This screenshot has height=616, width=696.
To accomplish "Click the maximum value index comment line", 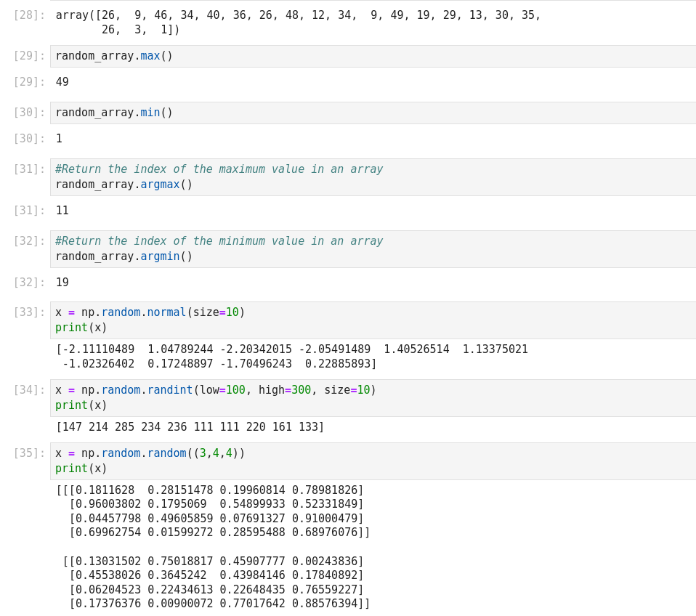I will [x=219, y=169].
